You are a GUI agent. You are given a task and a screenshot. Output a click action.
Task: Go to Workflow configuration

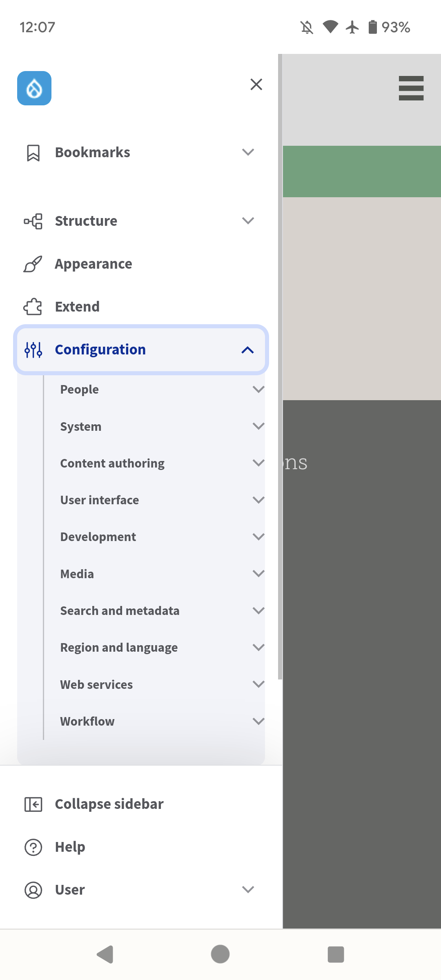(x=87, y=722)
